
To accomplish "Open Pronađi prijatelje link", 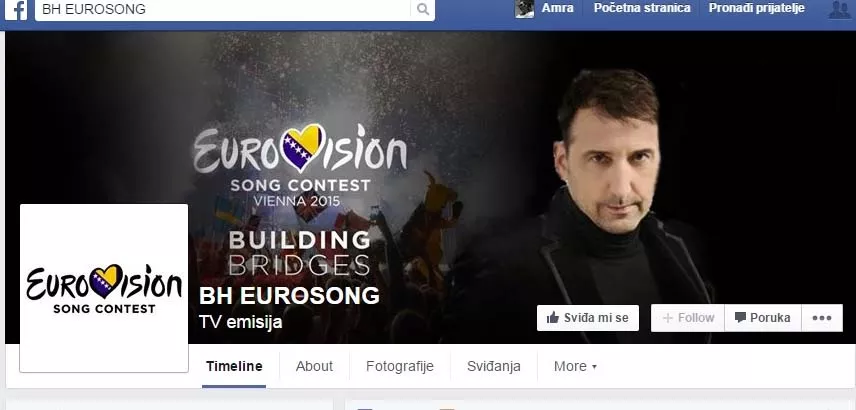I will tap(757, 8).
